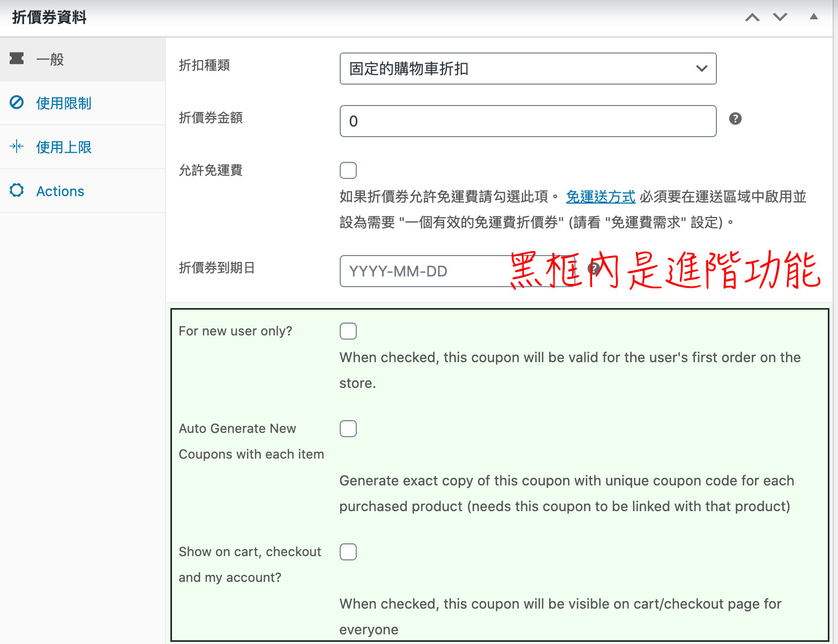This screenshot has height=644, width=838.
Task: Tick the For new user only checkbox
Action: pyautogui.click(x=348, y=331)
